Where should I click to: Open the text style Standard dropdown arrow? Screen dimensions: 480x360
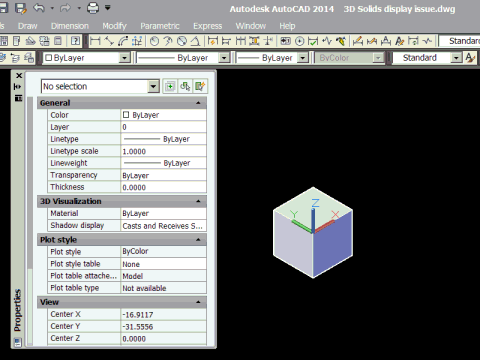pyautogui.click(x=456, y=58)
